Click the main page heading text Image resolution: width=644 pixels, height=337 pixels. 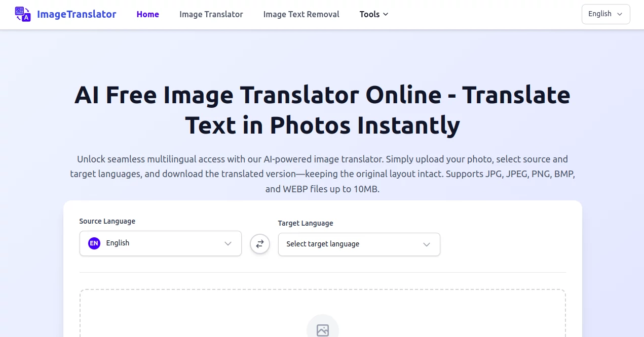click(323, 110)
